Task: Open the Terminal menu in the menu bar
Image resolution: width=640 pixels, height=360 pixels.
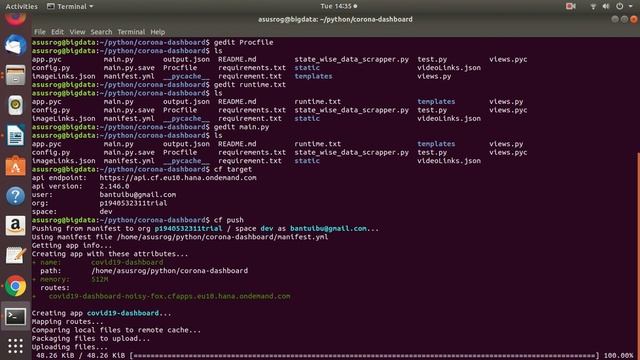Action: point(131,32)
